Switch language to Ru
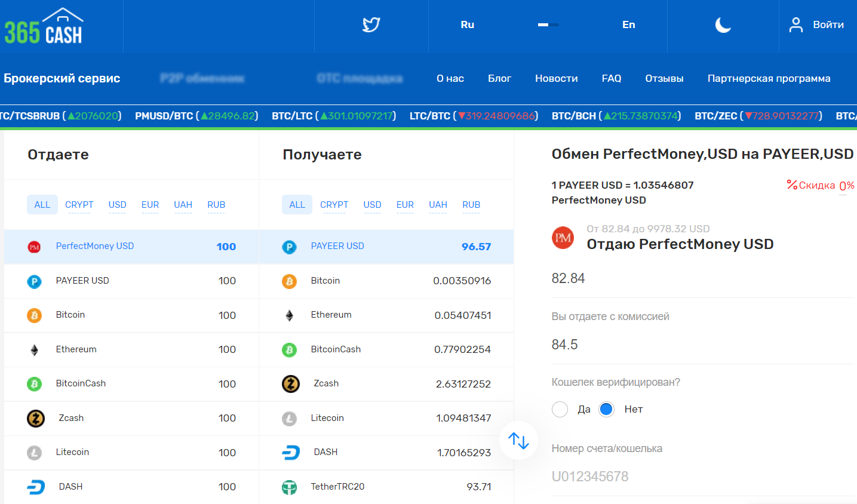This screenshot has width=857, height=504. click(x=467, y=24)
